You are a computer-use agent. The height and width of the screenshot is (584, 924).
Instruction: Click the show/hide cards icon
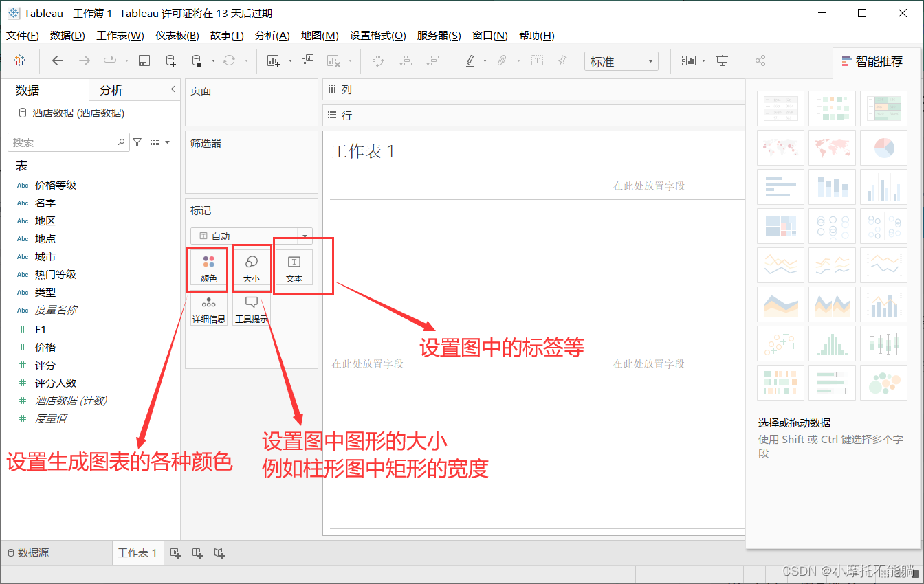click(x=688, y=60)
